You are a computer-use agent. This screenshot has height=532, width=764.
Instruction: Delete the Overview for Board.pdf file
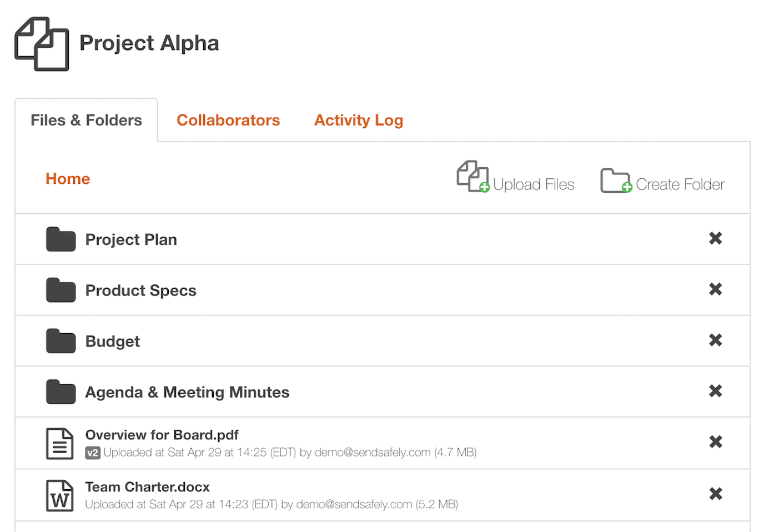click(x=715, y=442)
